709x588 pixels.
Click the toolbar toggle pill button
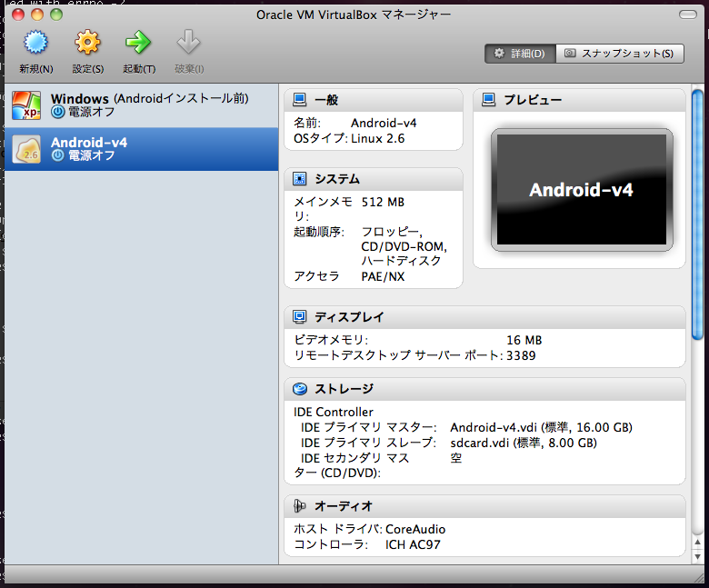click(688, 15)
